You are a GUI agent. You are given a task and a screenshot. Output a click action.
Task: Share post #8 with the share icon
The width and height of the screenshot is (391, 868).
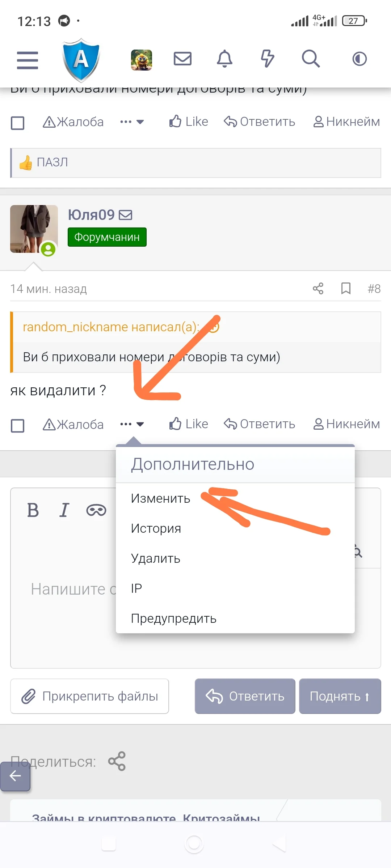click(x=318, y=289)
